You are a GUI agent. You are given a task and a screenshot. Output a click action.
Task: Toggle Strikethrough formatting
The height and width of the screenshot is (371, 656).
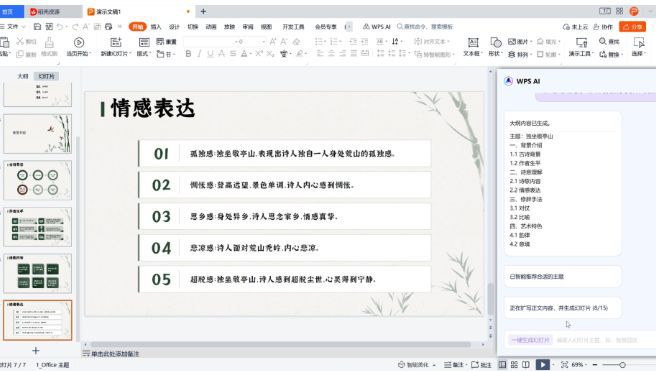point(233,54)
